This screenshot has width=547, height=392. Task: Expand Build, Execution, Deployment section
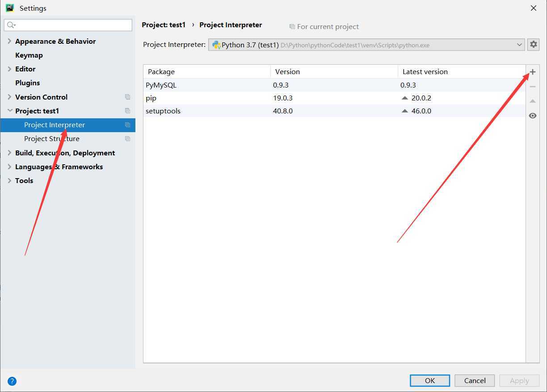pos(9,153)
